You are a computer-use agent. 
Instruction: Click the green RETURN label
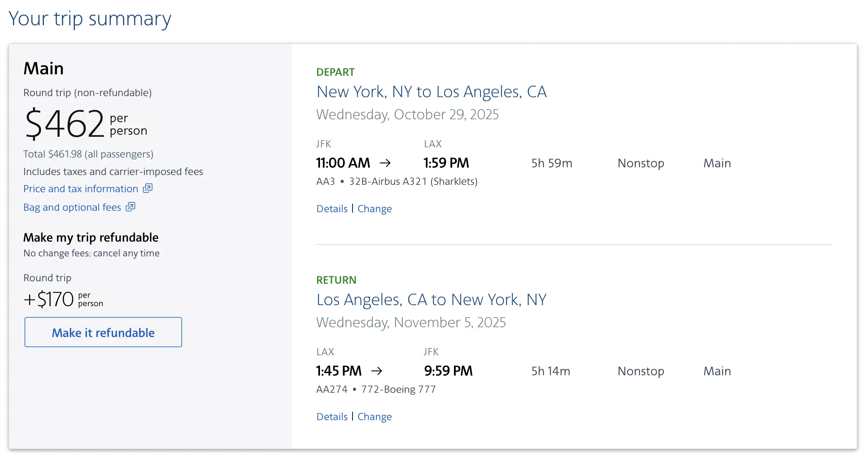click(x=336, y=280)
